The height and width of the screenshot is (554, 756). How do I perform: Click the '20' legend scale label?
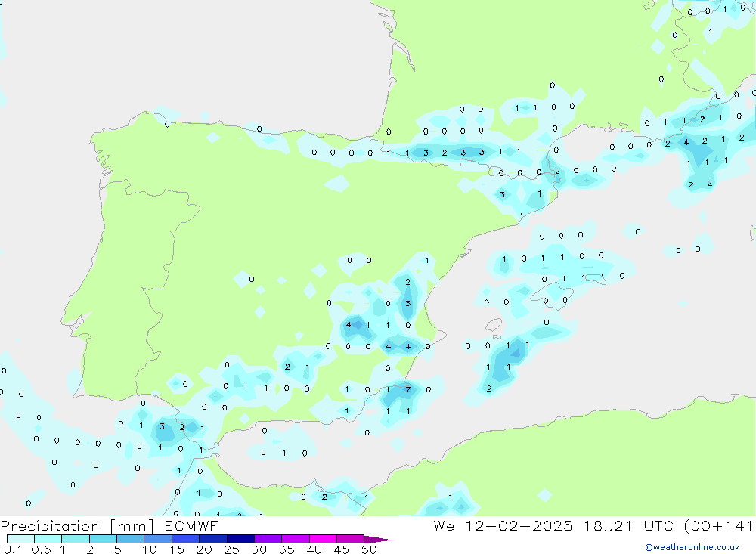204,549
